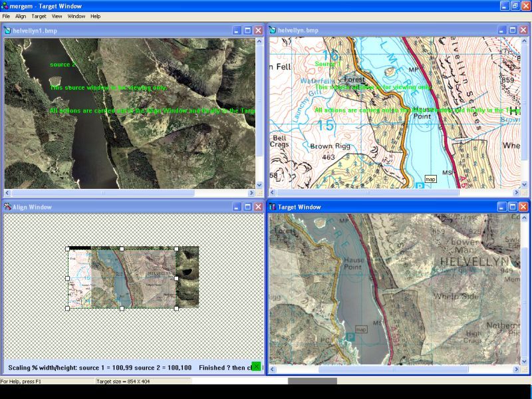Click the bottom-right resize handle in Align Window

(176, 308)
